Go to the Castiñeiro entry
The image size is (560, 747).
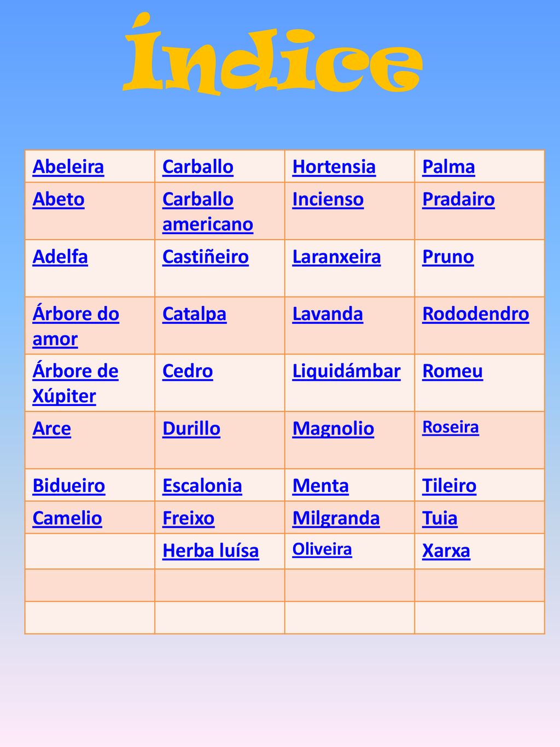(x=206, y=257)
